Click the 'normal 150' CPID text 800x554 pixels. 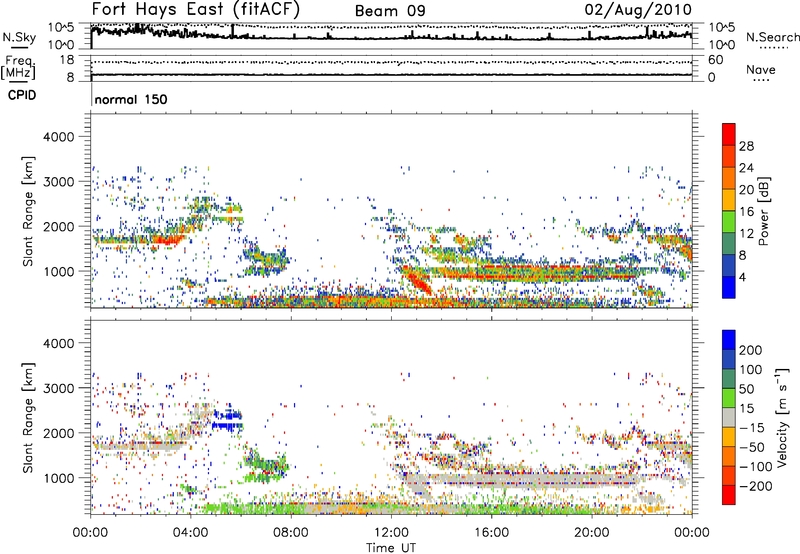(x=131, y=99)
